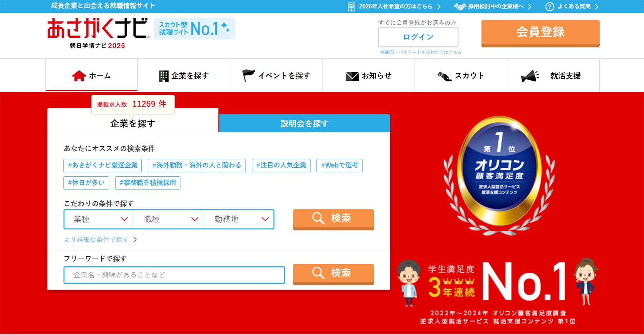Open the 業種 dropdown
The height and width of the screenshot is (334, 644).
pyautogui.click(x=98, y=219)
